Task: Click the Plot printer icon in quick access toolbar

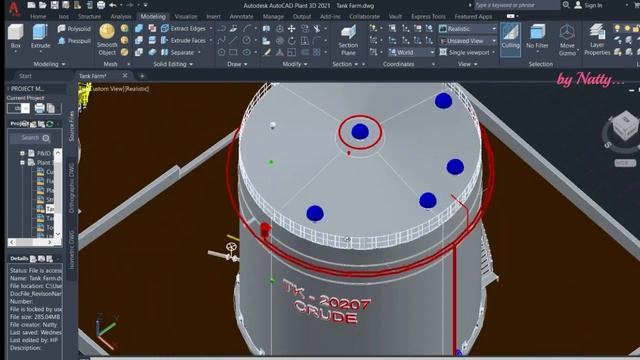Action: point(101,5)
